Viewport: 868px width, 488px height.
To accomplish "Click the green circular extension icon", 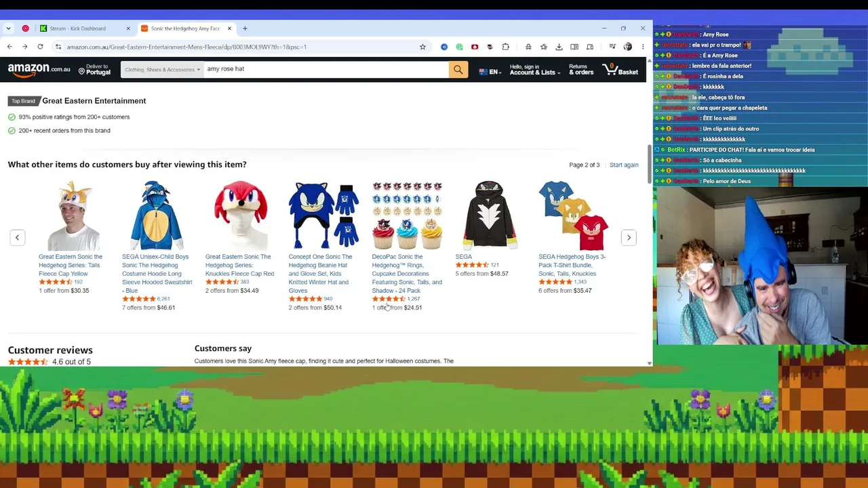I will click(x=459, y=47).
